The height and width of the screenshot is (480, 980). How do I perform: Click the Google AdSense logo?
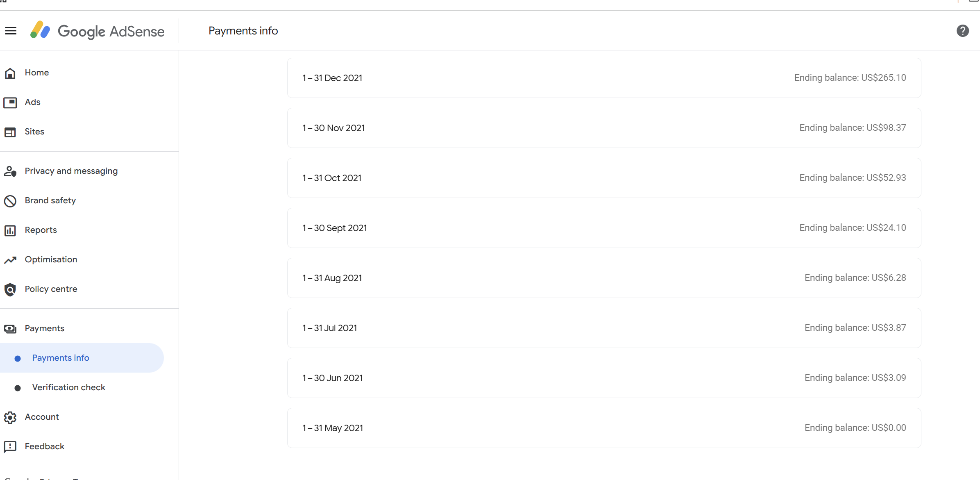click(x=98, y=31)
